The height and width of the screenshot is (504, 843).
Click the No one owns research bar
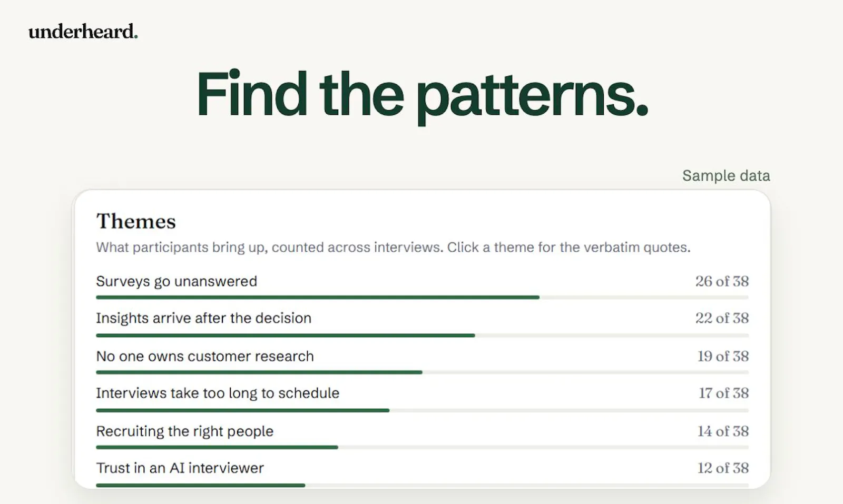[422, 372]
